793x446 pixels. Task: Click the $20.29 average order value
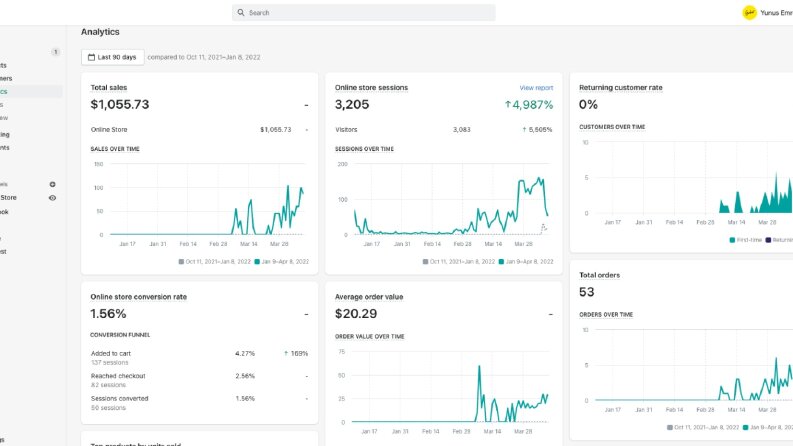(x=356, y=314)
